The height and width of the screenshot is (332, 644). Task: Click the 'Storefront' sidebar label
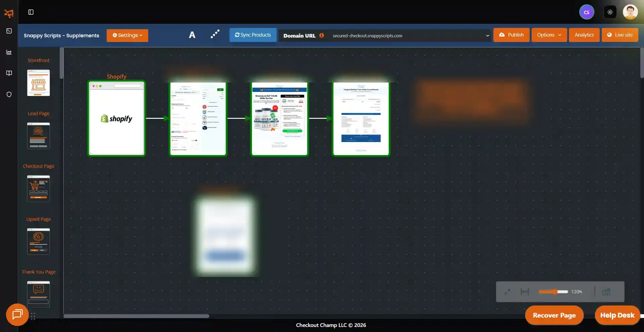[x=39, y=60]
